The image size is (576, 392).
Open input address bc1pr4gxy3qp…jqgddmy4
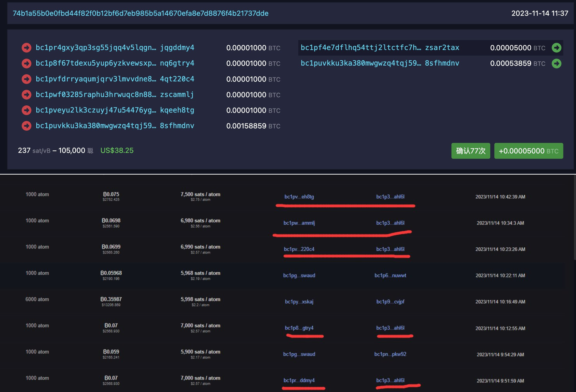(115, 48)
